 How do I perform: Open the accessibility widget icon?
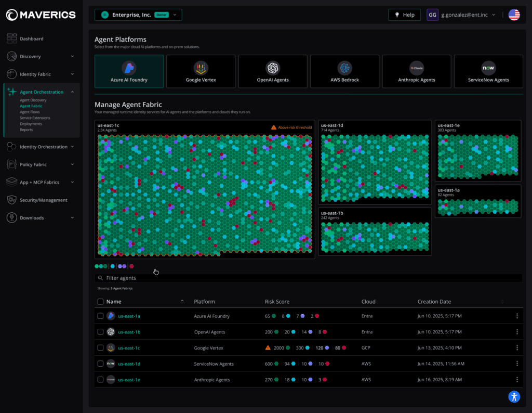tap(514, 397)
